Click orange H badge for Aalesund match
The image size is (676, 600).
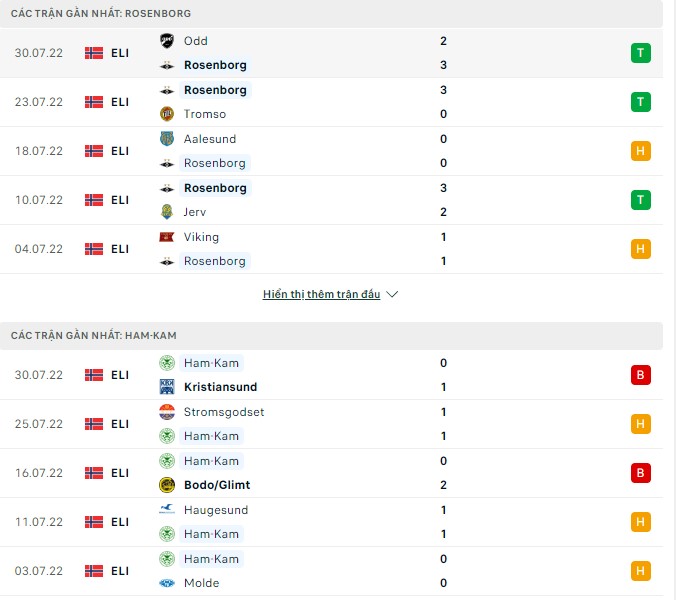click(x=641, y=151)
